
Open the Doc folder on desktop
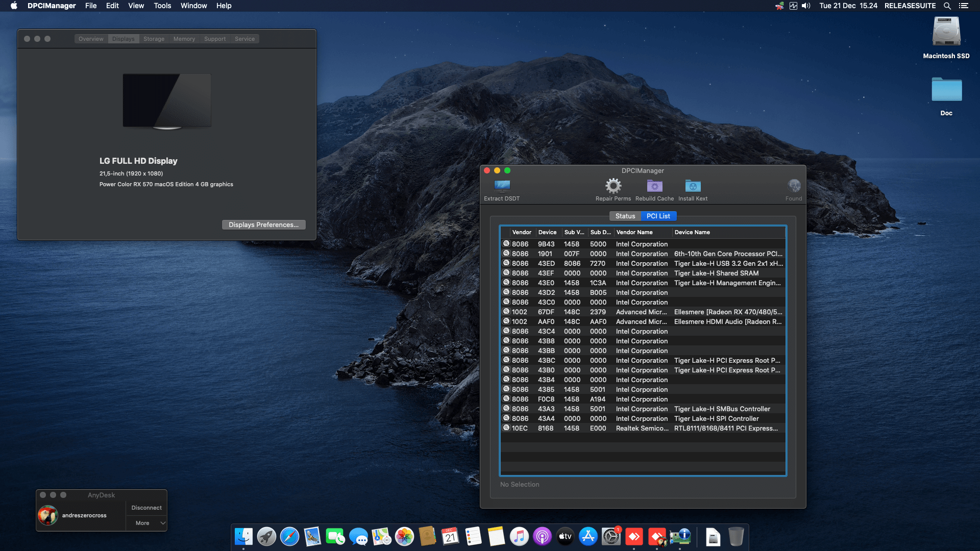[x=946, y=90]
